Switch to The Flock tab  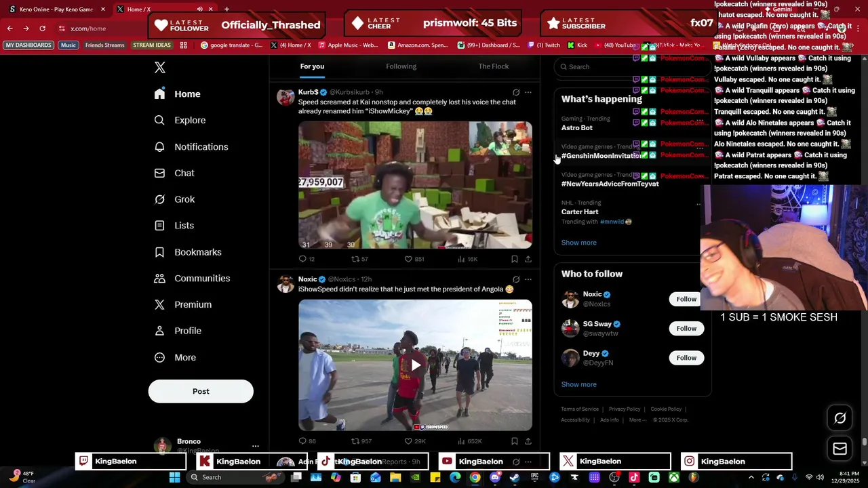tap(494, 66)
